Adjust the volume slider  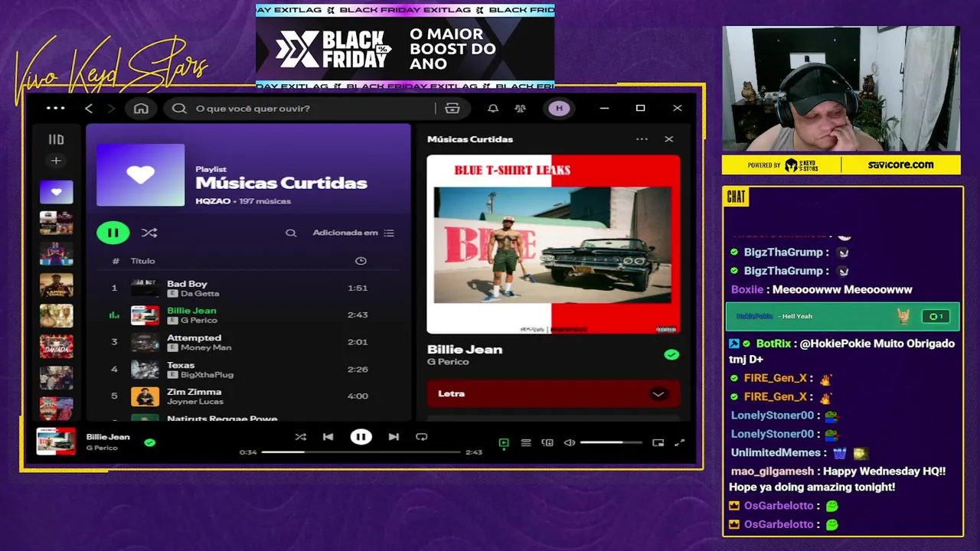611,442
